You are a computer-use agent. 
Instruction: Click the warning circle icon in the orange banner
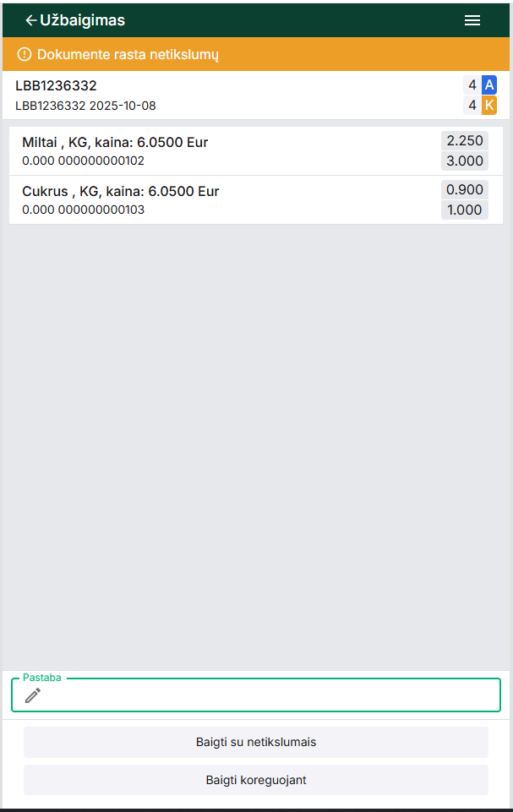[24, 55]
